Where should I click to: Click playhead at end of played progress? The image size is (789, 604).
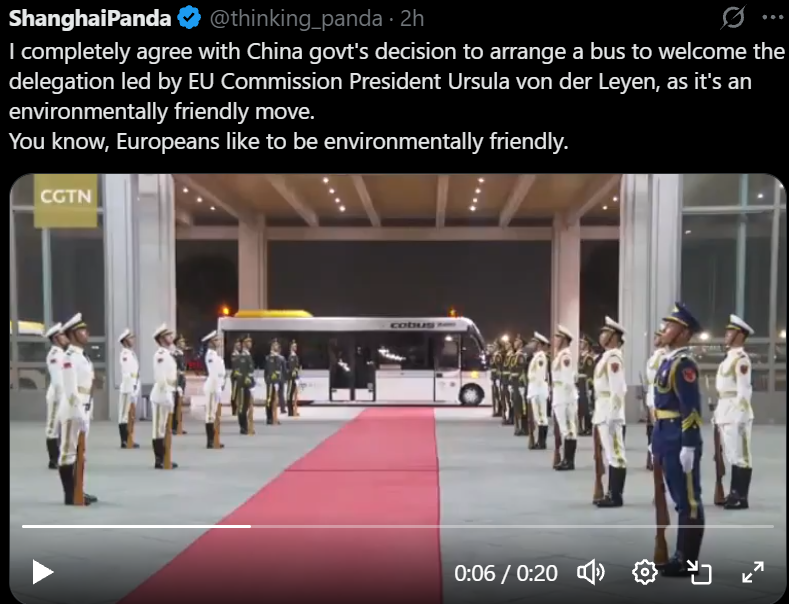251,526
